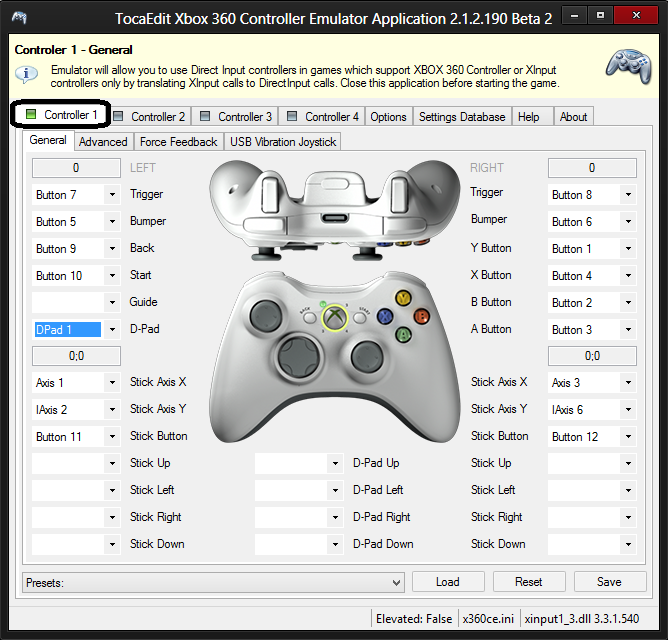Click the Xbox Guide button on the controller image

click(x=335, y=317)
